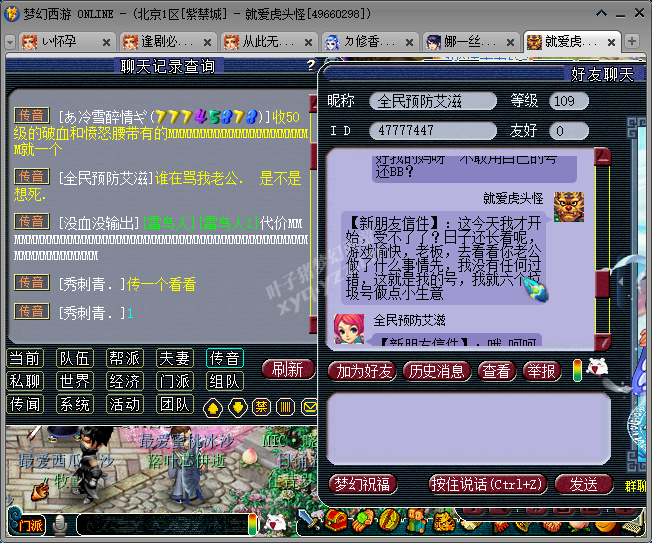This screenshot has width=652, height=543.
Task: Click the tiger-head avatar of 就爱虎头怪
Action: 569,207
